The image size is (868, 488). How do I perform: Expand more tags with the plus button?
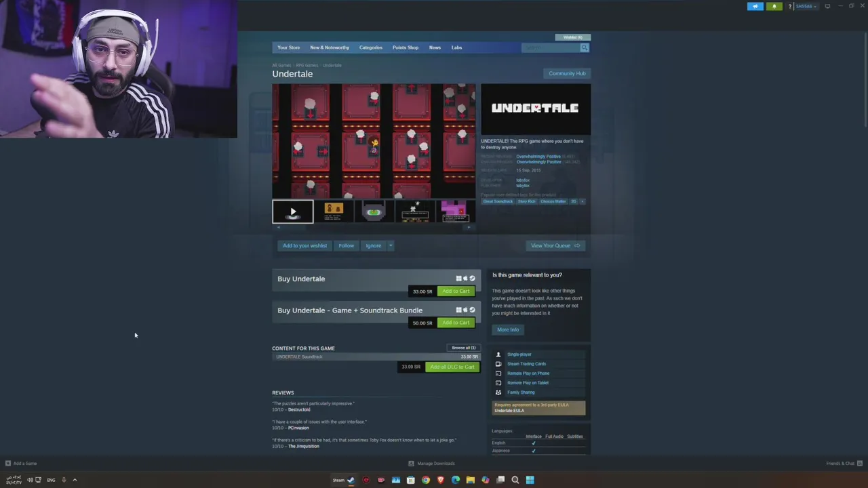(x=583, y=201)
